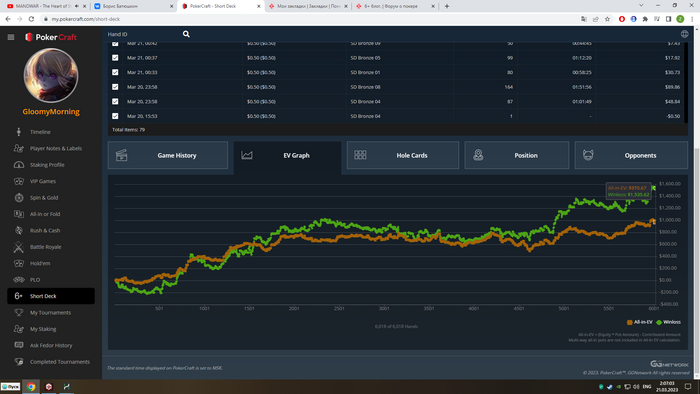Click the Hold'em icon
This screenshot has height=394, width=700.
(19, 263)
